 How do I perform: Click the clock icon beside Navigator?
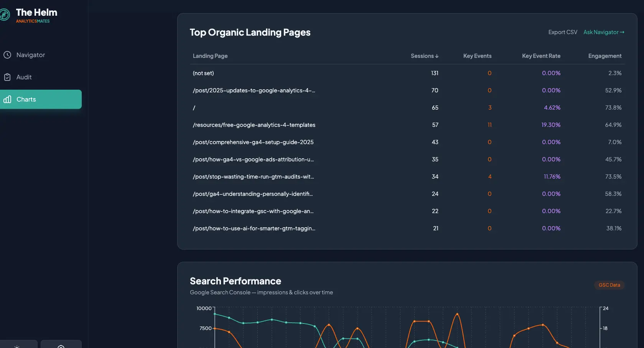[8, 55]
